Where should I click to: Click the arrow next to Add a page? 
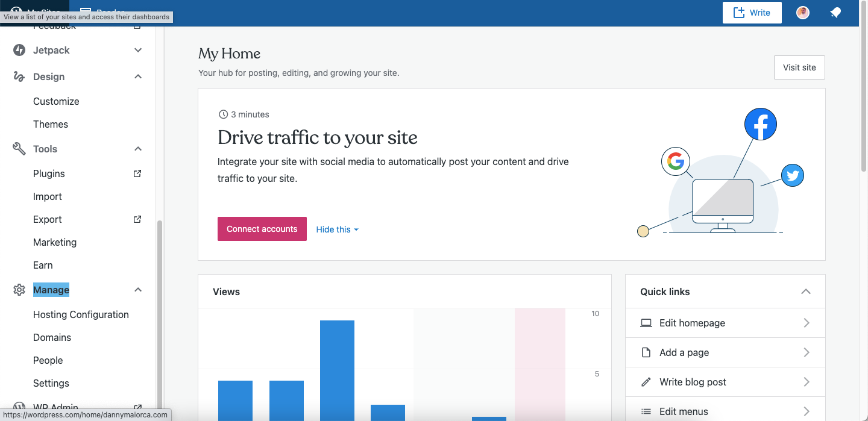[x=807, y=352]
